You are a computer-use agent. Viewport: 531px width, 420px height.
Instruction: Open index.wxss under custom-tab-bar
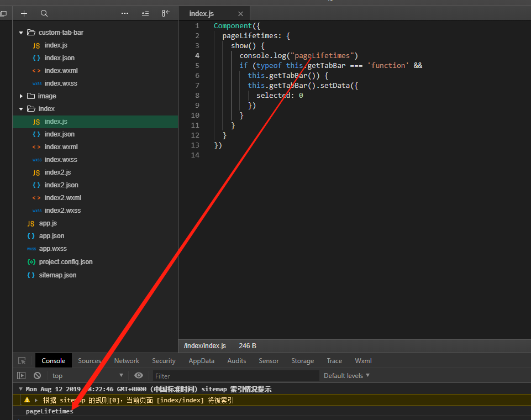61,83
